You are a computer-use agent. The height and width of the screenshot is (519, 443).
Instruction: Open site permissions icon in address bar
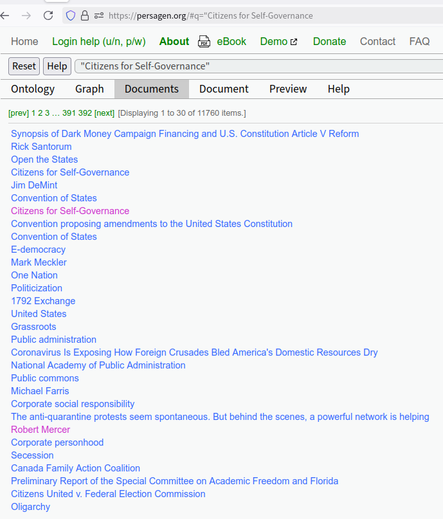(x=99, y=15)
